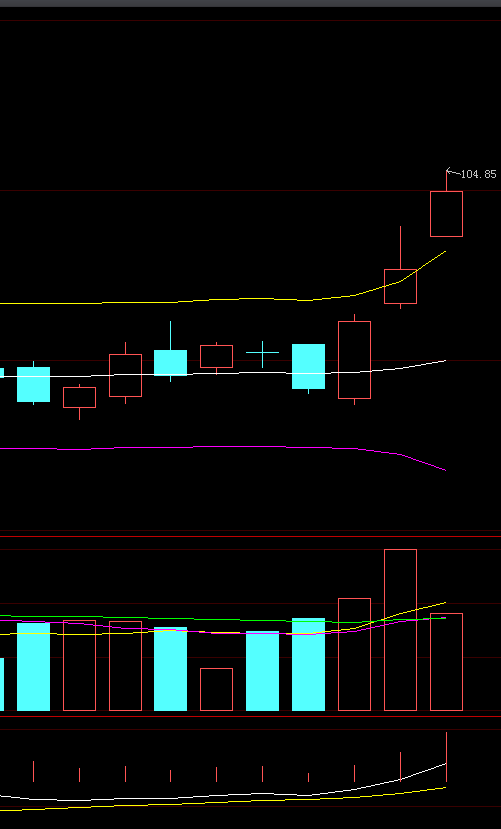501x829 pixels.
Task: Select the cyan doji cross candlestick
Action: click(x=262, y=354)
